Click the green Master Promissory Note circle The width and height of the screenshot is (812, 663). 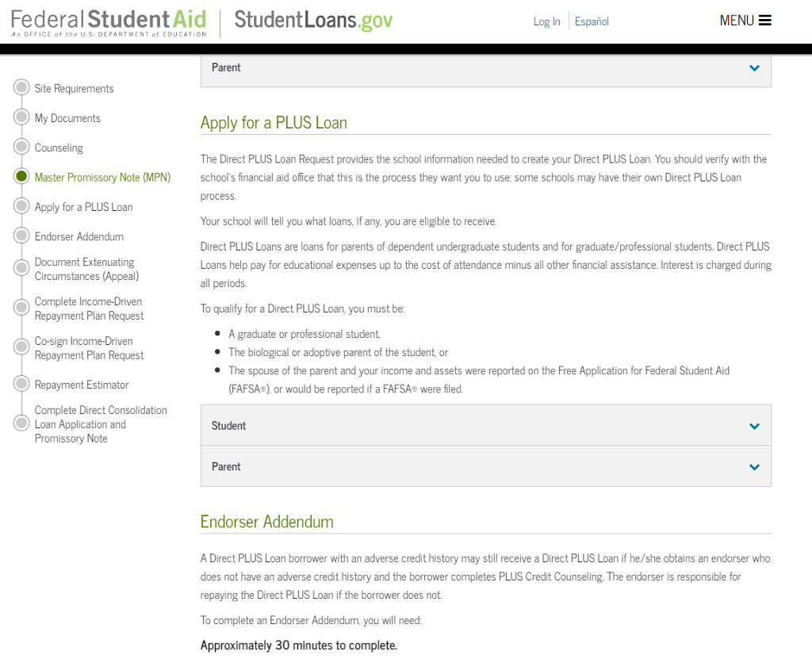(21, 177)
